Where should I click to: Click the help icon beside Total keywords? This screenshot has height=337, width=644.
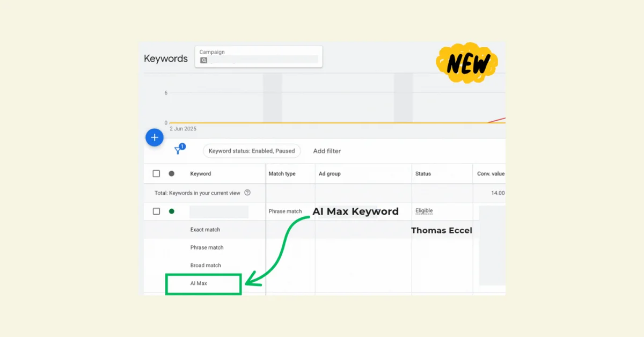(247, 193)
